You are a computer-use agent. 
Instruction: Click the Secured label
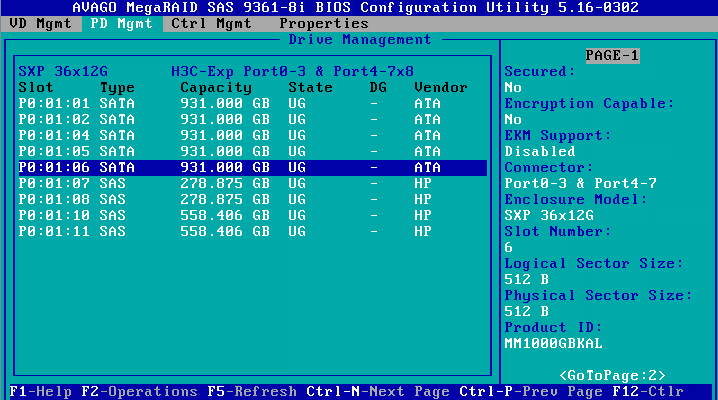pos(539,71)
